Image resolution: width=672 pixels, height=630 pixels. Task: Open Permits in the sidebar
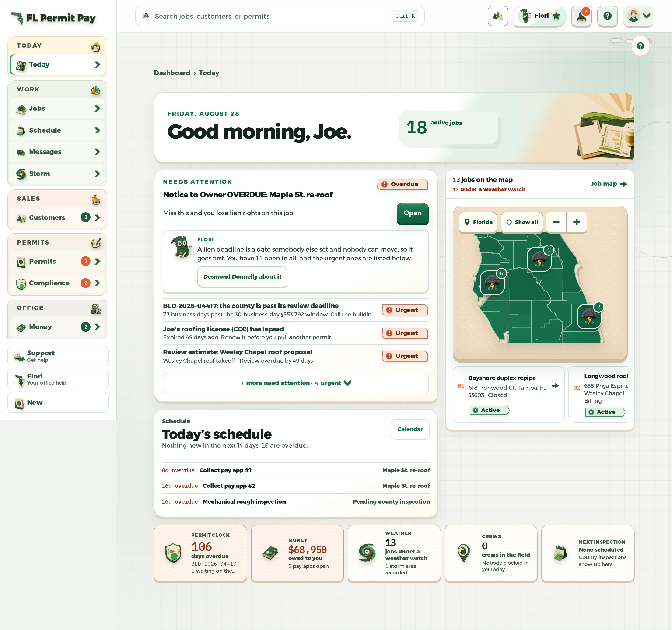[57, 262]
